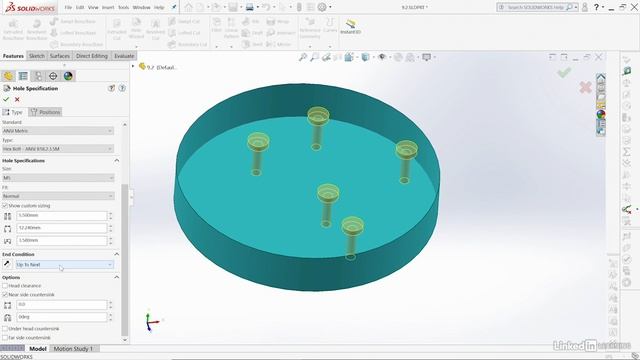Switch to the Positions tab

tap(45, 112)
